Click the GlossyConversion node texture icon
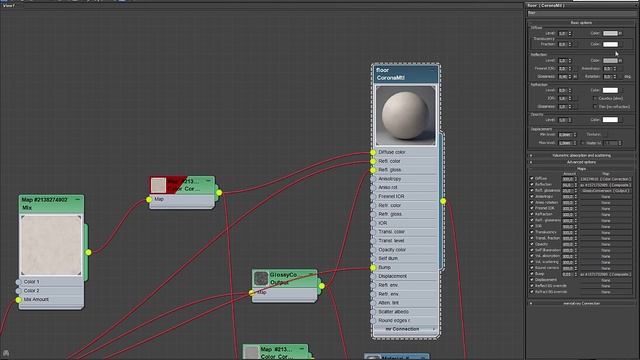640x360 pixels. [x=260, y=278]
